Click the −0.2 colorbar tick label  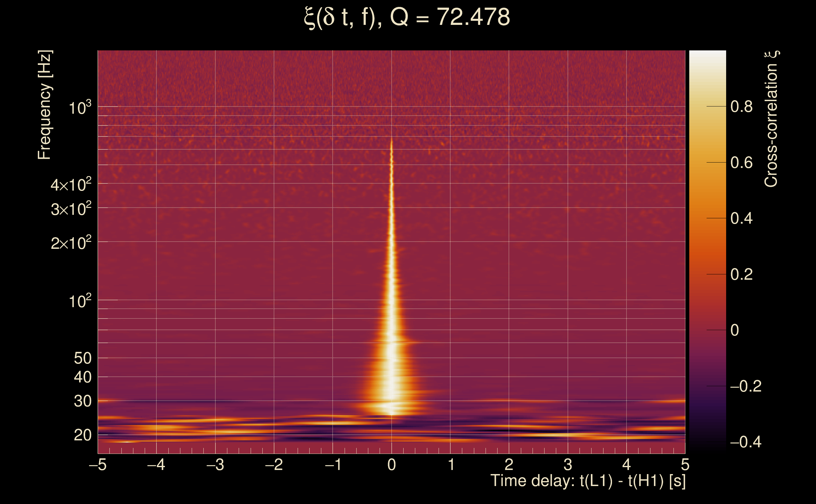coord(745,386)
